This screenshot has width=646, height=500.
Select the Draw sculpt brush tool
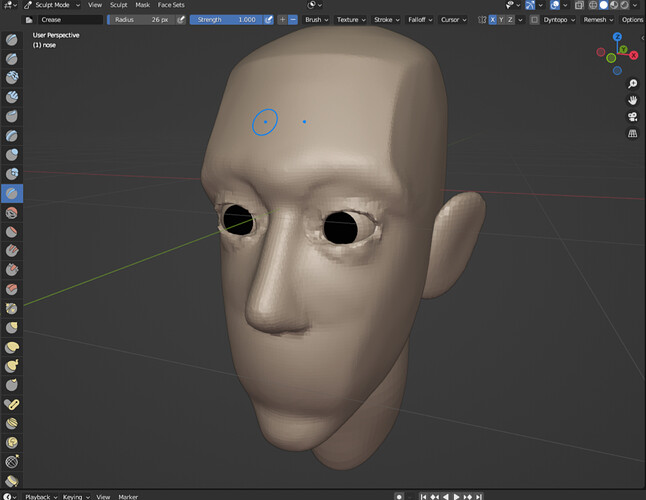[x=12, y=40]
